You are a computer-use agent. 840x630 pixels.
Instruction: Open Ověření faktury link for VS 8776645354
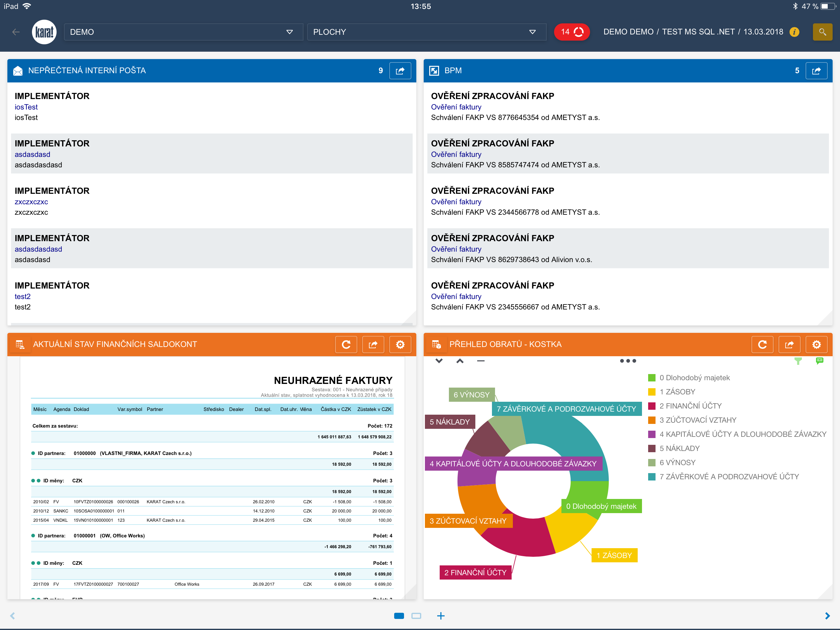point(456,107)
